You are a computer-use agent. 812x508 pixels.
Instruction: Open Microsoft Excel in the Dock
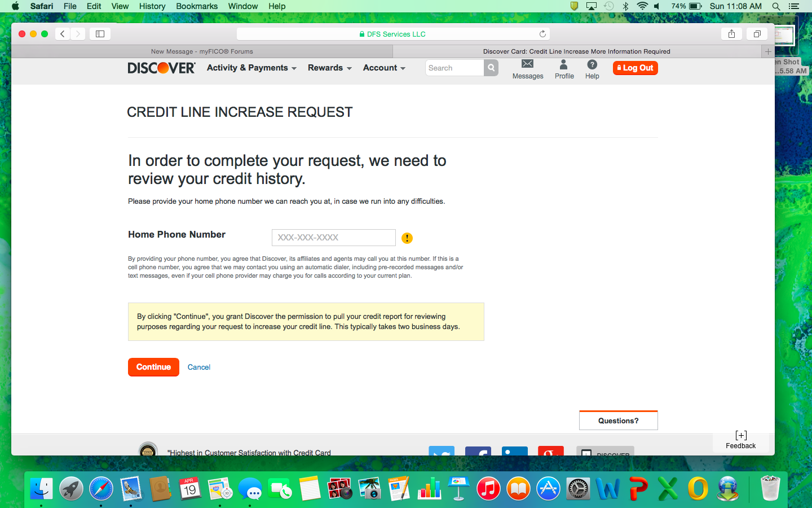[x=668, y=488]
